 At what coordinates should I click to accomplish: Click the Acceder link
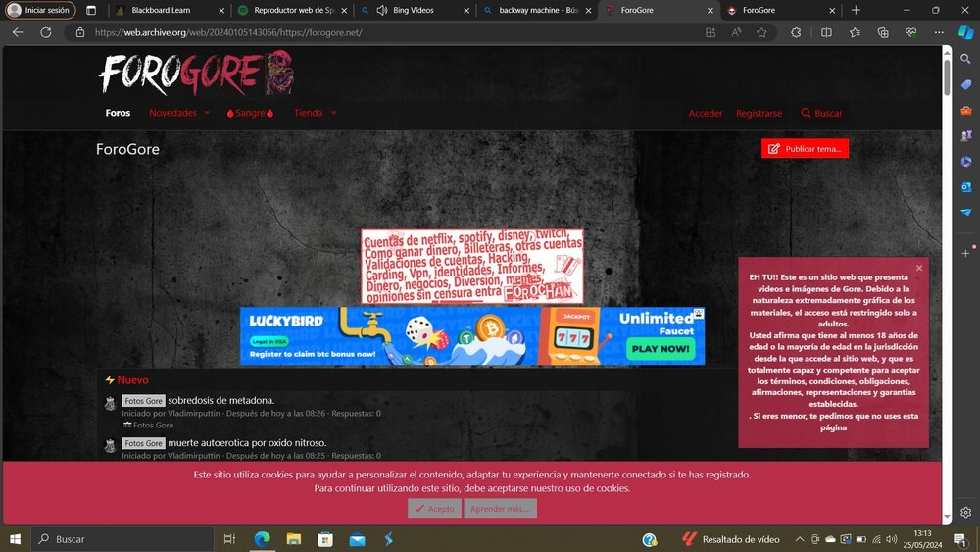(x=706, y=113)
